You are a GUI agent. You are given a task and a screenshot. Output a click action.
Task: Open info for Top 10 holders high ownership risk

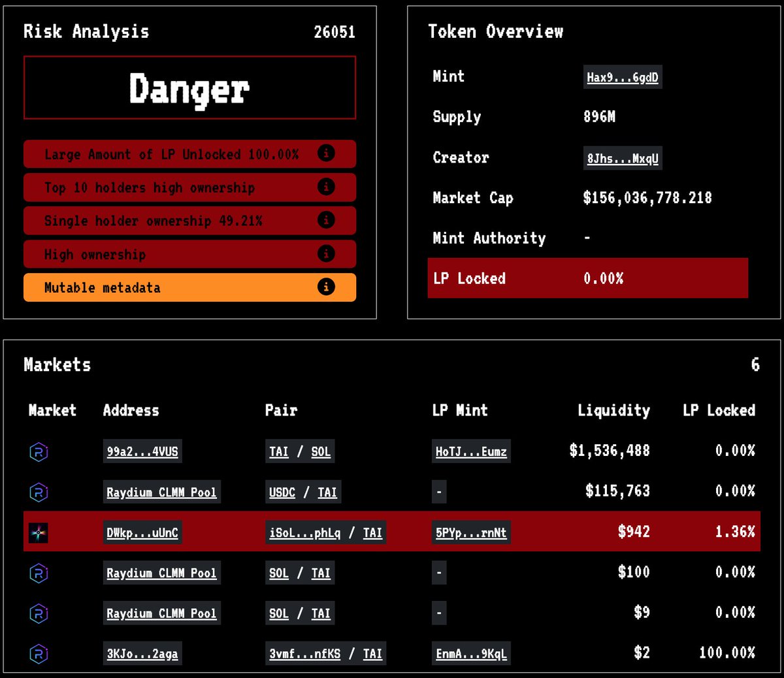point(326,187)
